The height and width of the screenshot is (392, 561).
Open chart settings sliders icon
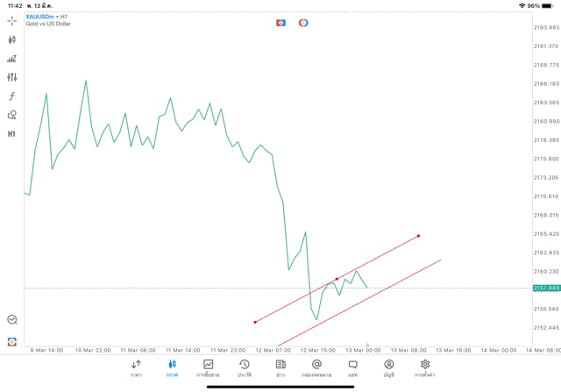[11, 77]
